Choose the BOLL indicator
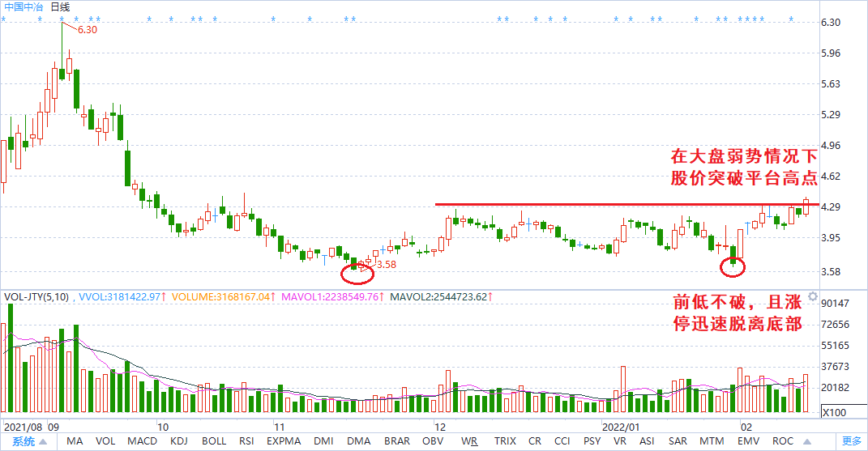 pyautogui.click(x=214, y=441)
